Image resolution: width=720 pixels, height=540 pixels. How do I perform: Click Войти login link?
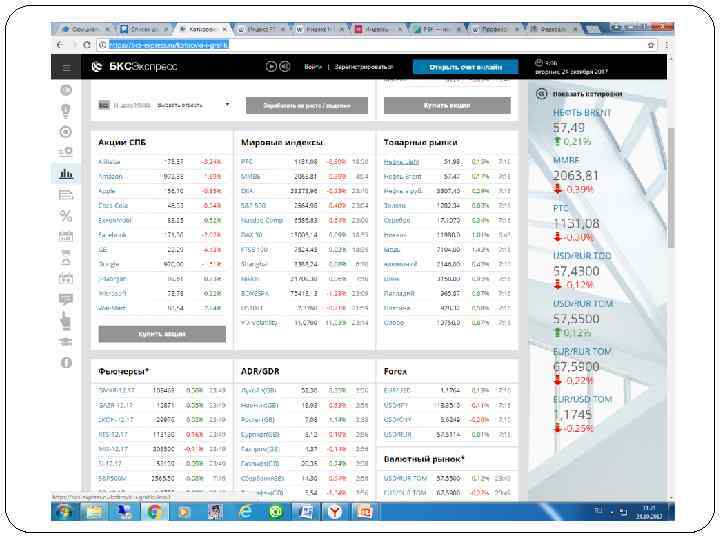[x=313, y=67]
